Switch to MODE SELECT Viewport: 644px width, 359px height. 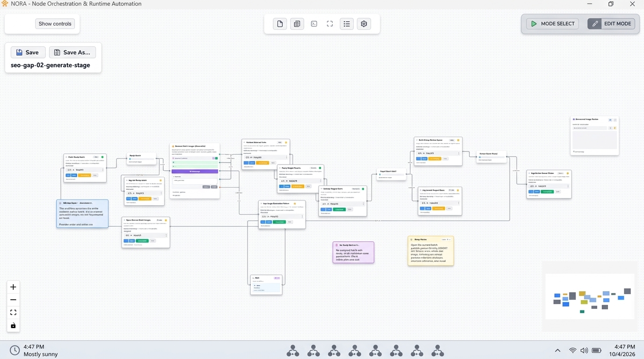tap(553, 24)
